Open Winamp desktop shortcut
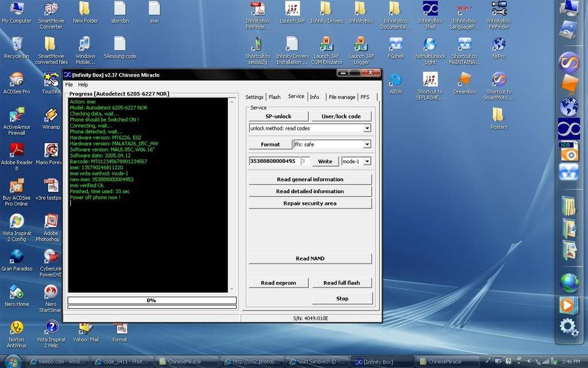 tap(51, 118)
